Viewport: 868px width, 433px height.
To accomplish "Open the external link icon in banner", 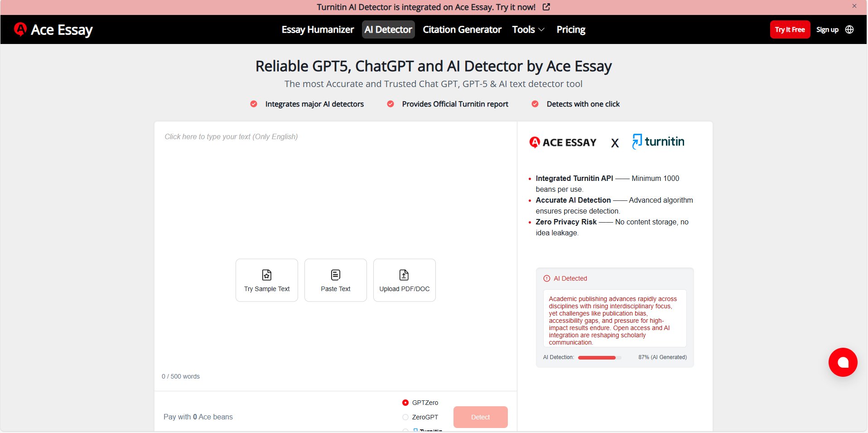I will [x=546, y=7].
